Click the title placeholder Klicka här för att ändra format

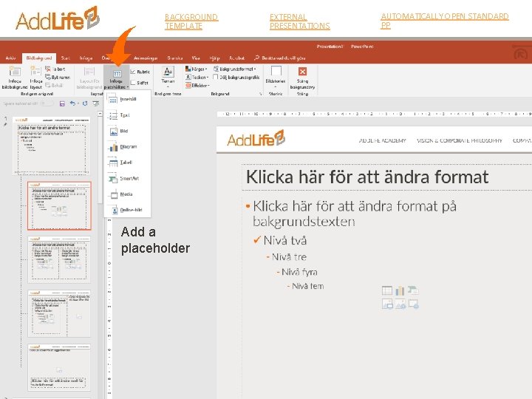(x=367, y=177)
